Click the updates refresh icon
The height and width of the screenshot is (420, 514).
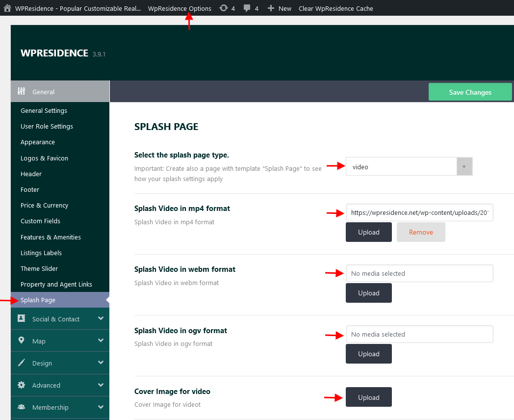coord(224,8)
